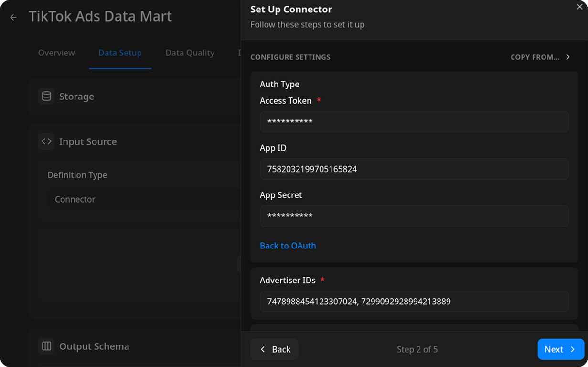This screenshot has height=367, width=588.
Task: Go back using the arrow beside TikTok Ads Data Mart
Action: coord(13,17)
